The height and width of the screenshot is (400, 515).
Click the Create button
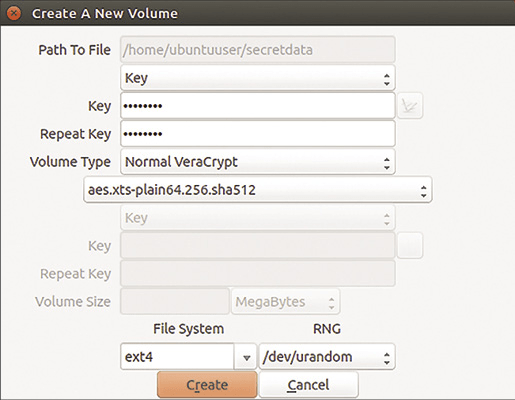tap(207, 385)
